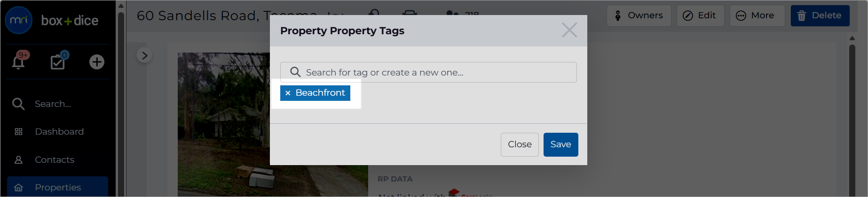Click the Edit button
Viewport: 868px width, 197px height.
701,15
